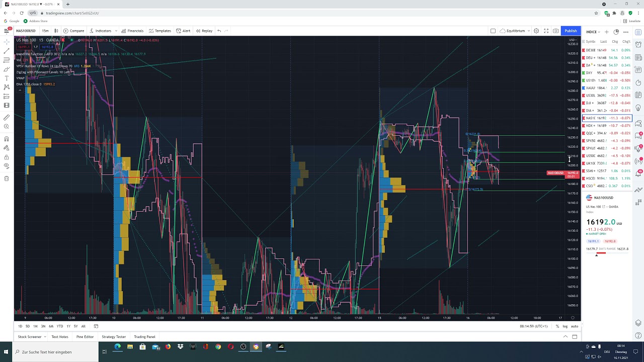The height and width of the screenshot is (362, 644).
Task: Take a chart snapshot with camera icon
Action: (555, 31)
